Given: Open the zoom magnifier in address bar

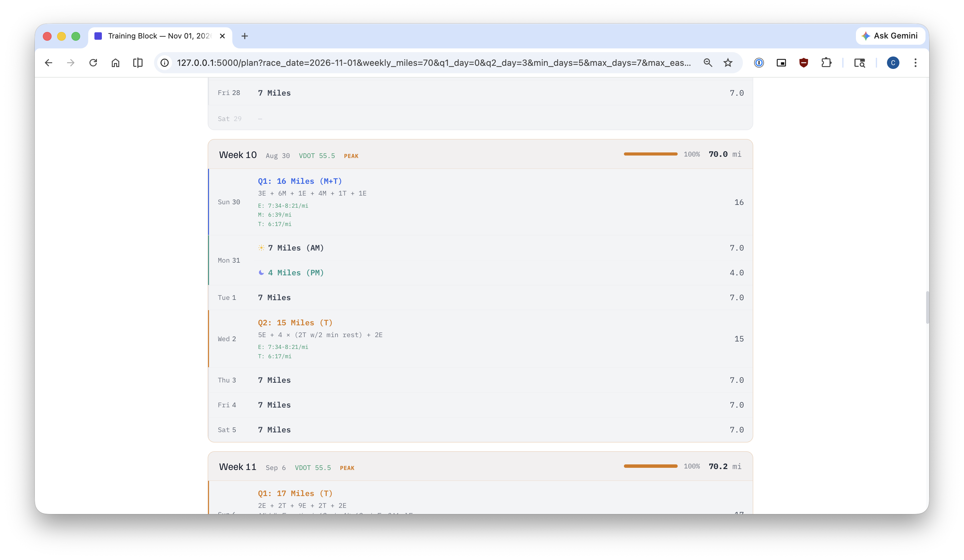Looking at the screenshot, I should tap(708, 63).
